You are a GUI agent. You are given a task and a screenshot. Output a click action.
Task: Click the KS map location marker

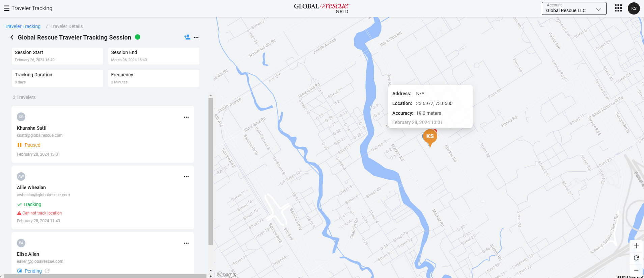(x=430, y=136)
